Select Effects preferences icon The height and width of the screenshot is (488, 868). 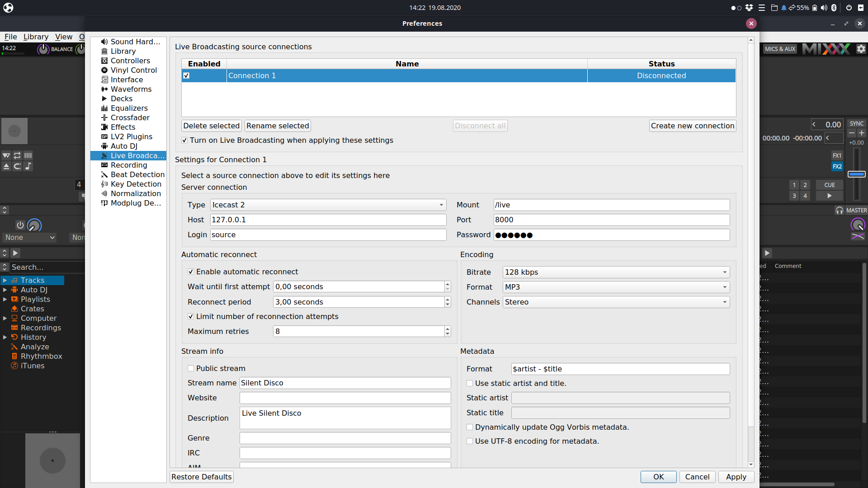104,127
